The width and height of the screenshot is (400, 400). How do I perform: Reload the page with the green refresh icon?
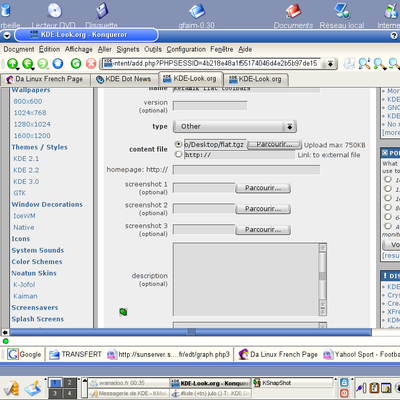pos(76,63)
